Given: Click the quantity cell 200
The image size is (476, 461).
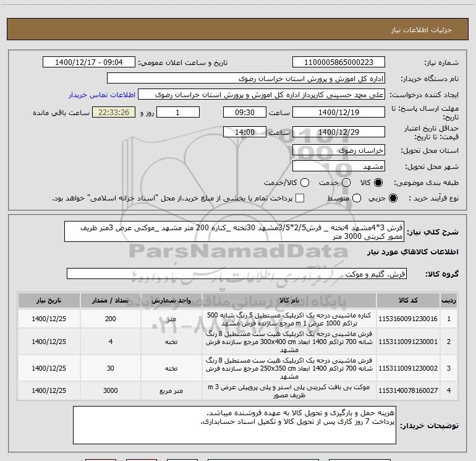Looking at the screenshot, I should pyautogui.click(x=111, y=319).
